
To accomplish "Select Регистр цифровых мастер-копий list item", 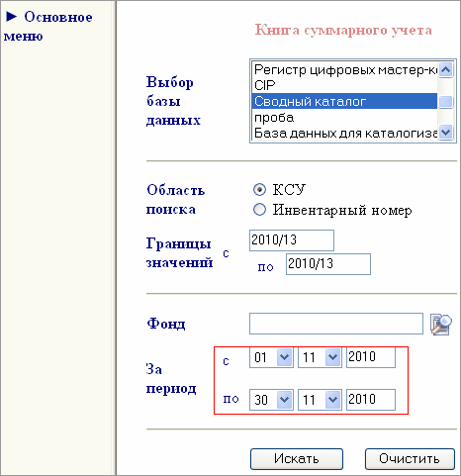I will [344, 69].
